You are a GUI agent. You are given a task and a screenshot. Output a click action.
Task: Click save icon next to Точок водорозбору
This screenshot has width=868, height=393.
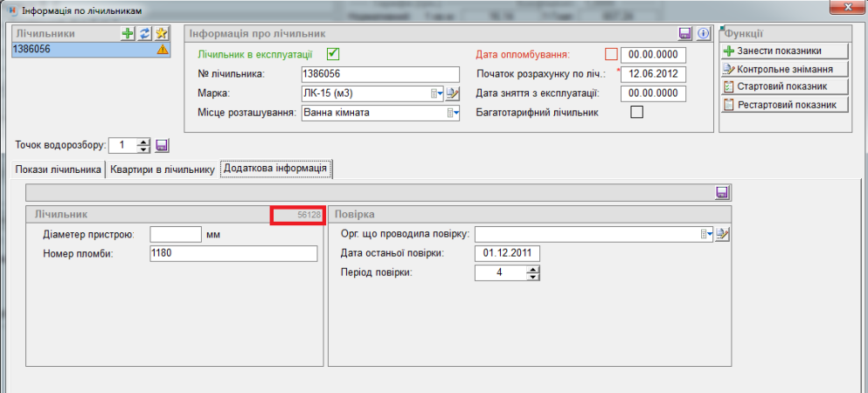click(x=163, y=145)
